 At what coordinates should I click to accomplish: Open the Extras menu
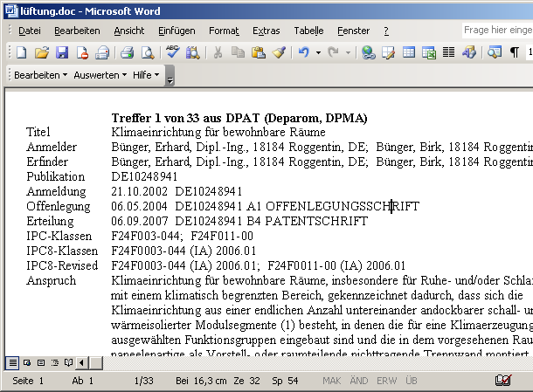pyautogui.click(x=266, y=31)
